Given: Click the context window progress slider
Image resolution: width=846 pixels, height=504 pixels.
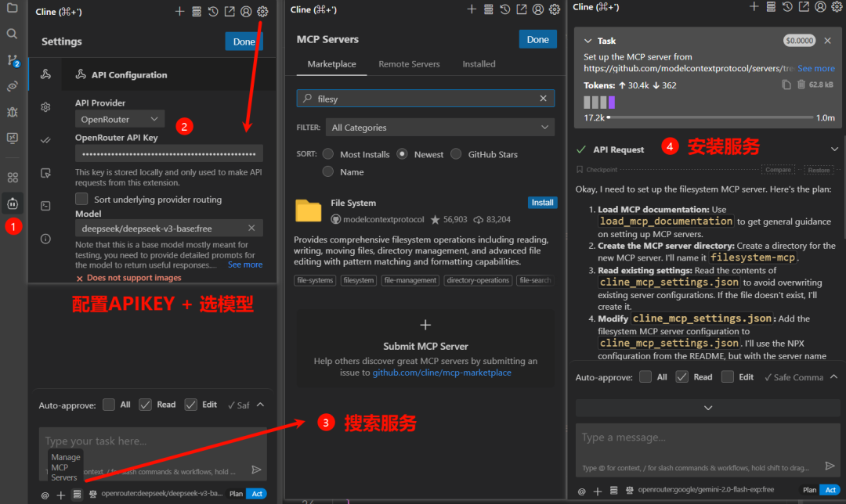Looking at the screenshot, I should coord(710,117).
